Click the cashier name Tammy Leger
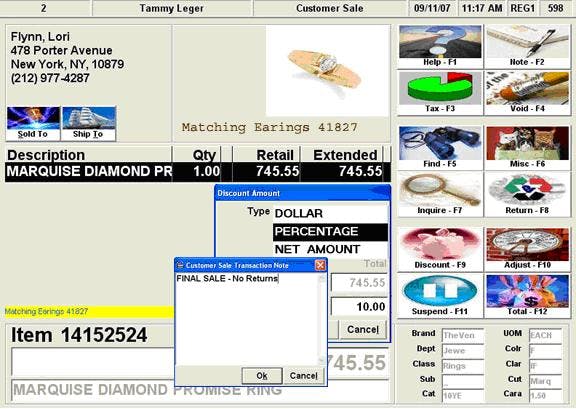The image size is (576, 409). click(x=171, y=8)
